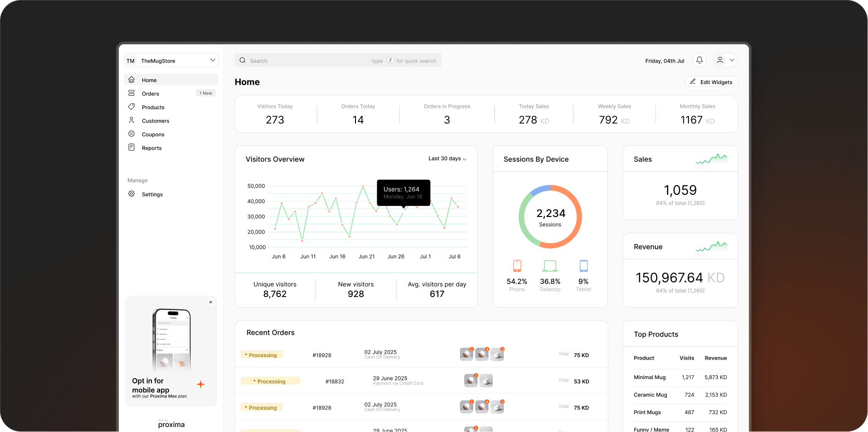The width and height of the screenshot is (868, 432).
Task: Click the phone mockup promo image
Action: 171,339
